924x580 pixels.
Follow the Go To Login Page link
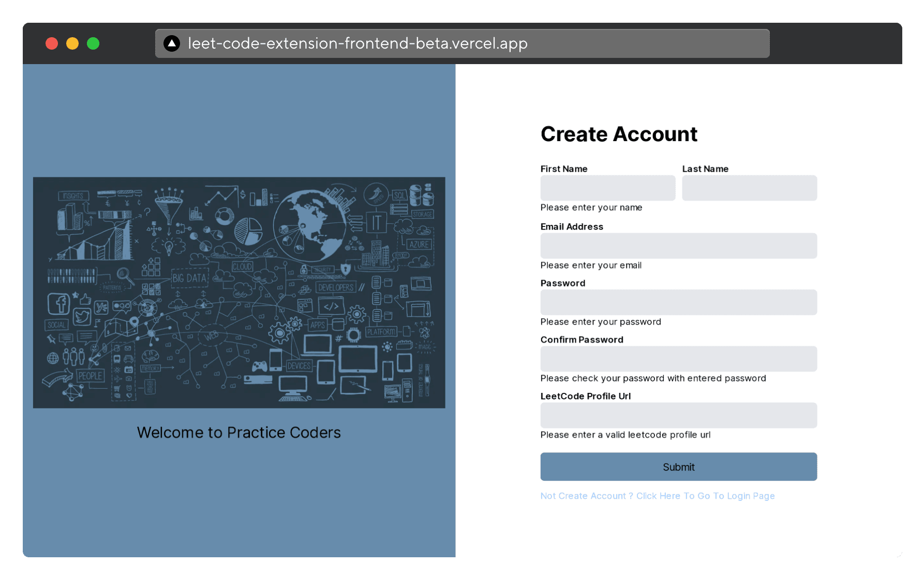[x=658, y=496]
